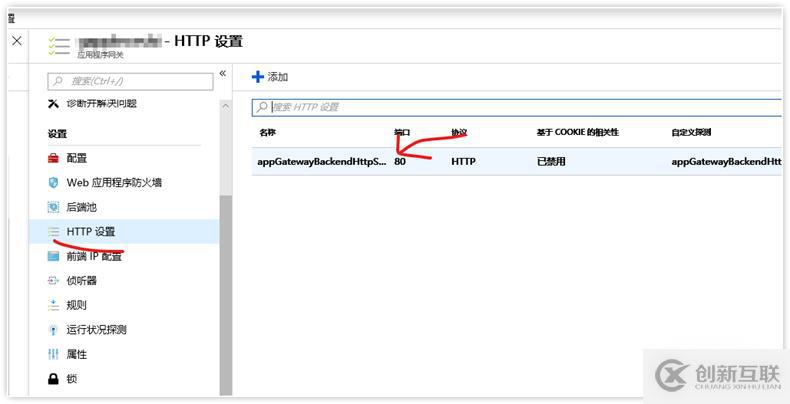Click the port value 80
Viewport: 790px width, 404px height.
(x=400, y=162)
